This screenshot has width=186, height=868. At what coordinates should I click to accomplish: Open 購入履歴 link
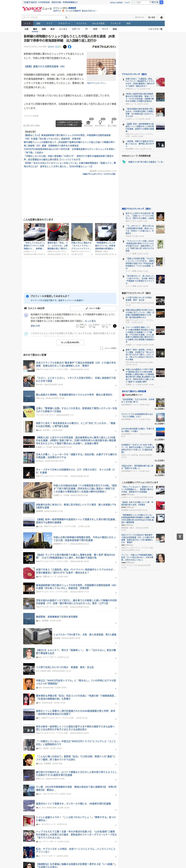[x=152, y=18]
